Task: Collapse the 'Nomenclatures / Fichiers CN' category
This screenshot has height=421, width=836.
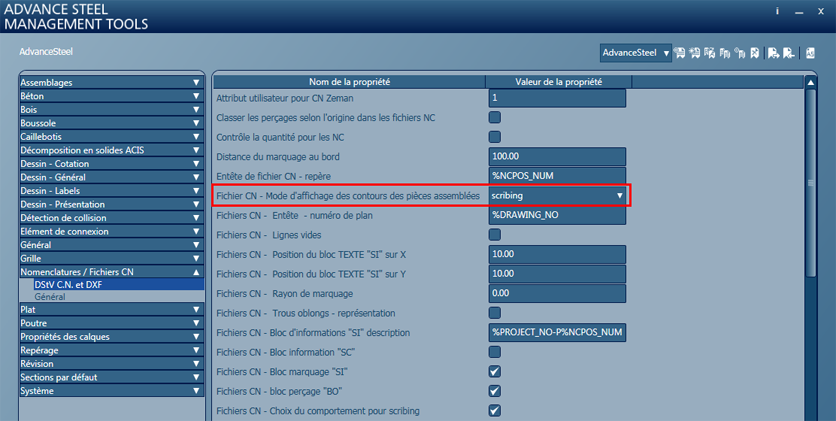Action: coord(111,272)
